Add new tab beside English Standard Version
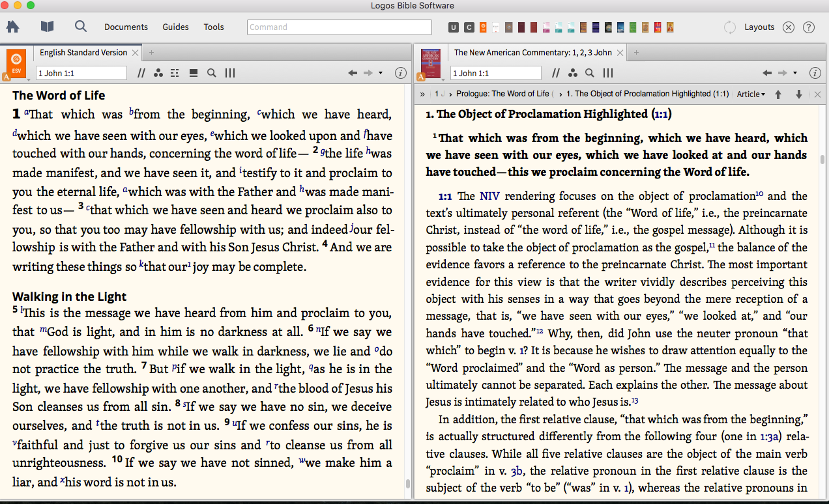Image resolution: width=829 pixels, height=504 pixels. (x=152, y=53)
